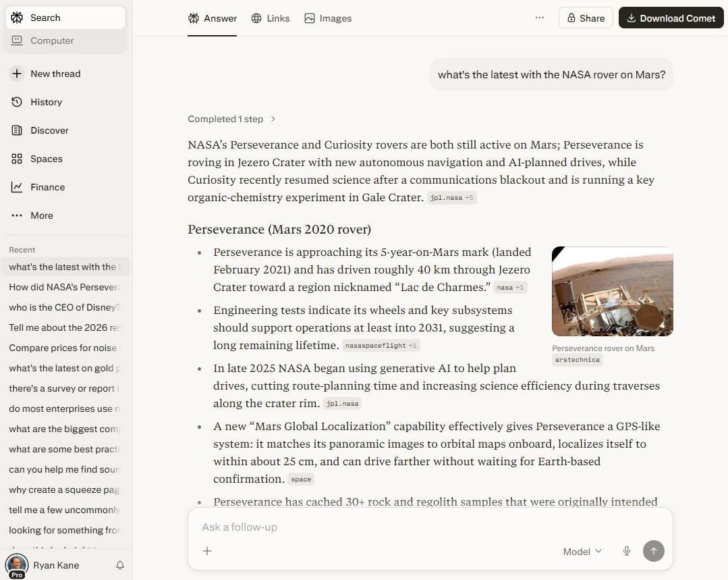Click the Share button
This screenshot has width=728, height=580.
coord(585,18)
